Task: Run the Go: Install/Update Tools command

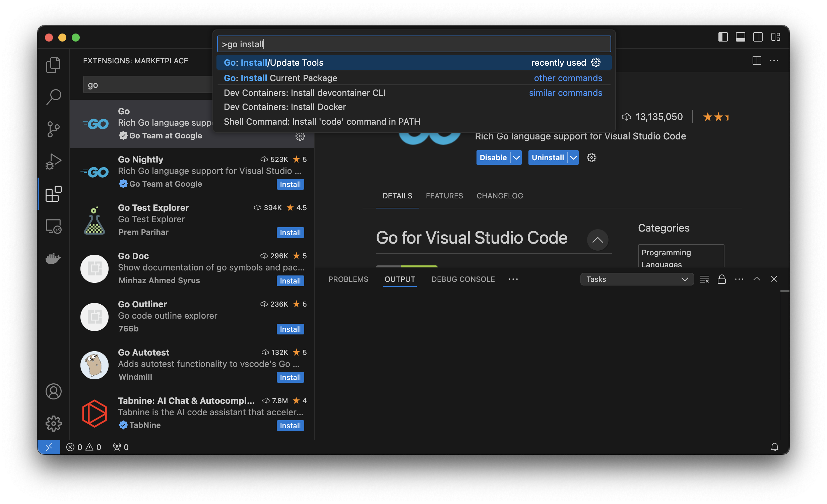Action: (369, 62)
